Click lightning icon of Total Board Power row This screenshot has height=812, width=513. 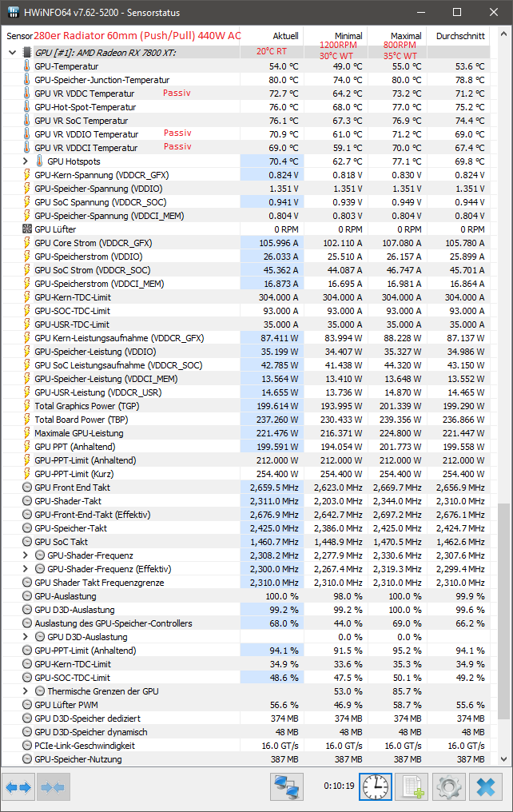[x=27, y=419]
